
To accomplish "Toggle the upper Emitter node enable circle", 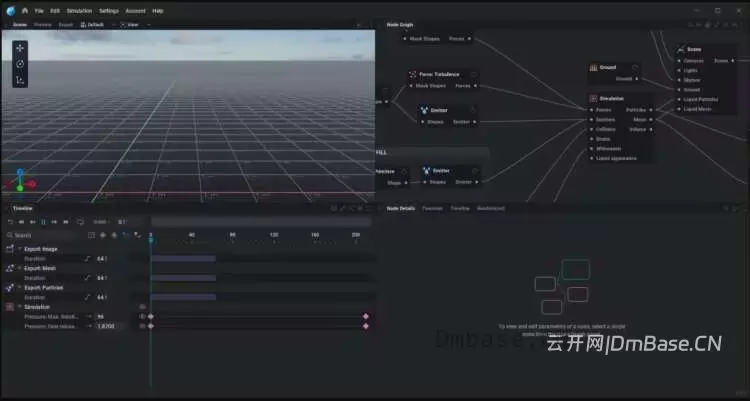I will click(474, 110).
